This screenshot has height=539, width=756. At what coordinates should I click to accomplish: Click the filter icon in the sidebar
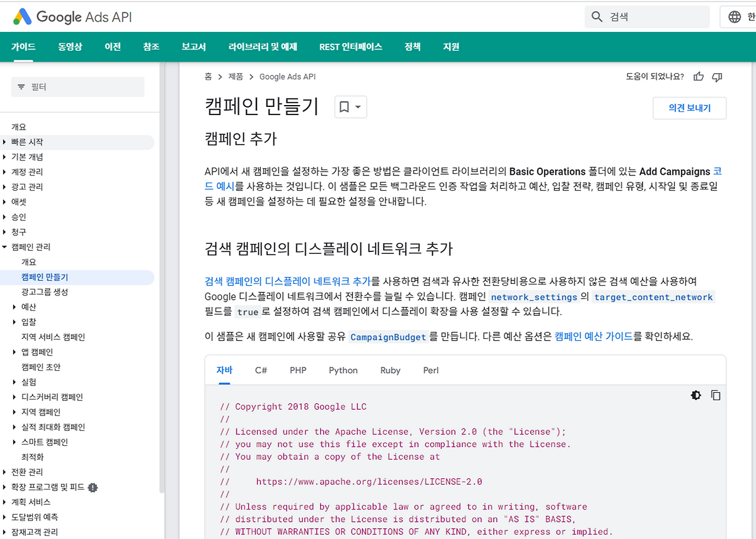click(x=21, y=87)
